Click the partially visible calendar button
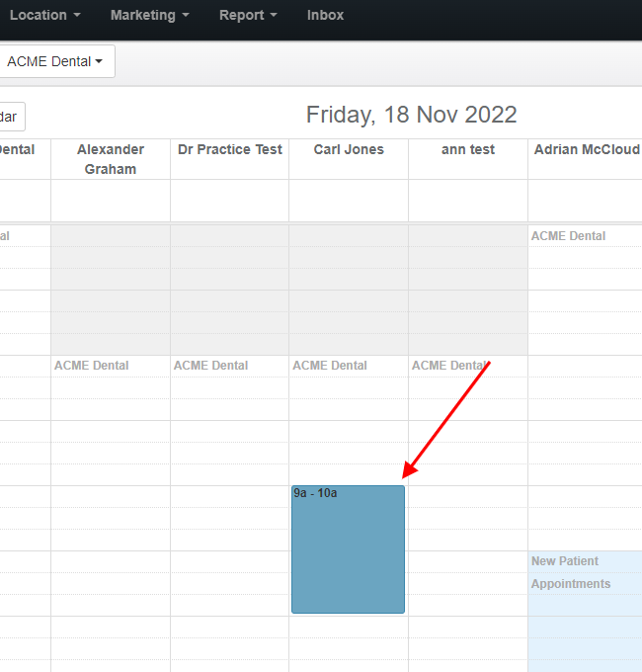This screenshot has height=672, width=642. coord(12,117)
